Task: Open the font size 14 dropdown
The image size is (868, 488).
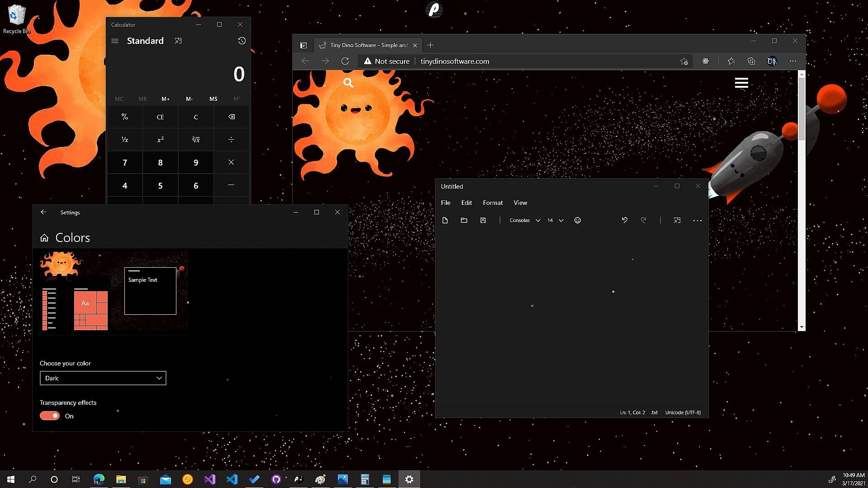Action: (555, 220)
